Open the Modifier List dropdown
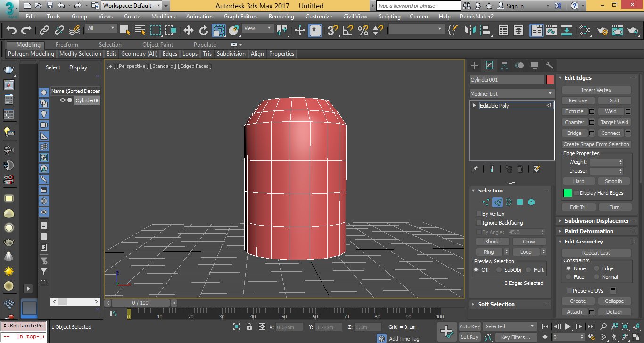644x343 pixels. [x=512, y=94]
